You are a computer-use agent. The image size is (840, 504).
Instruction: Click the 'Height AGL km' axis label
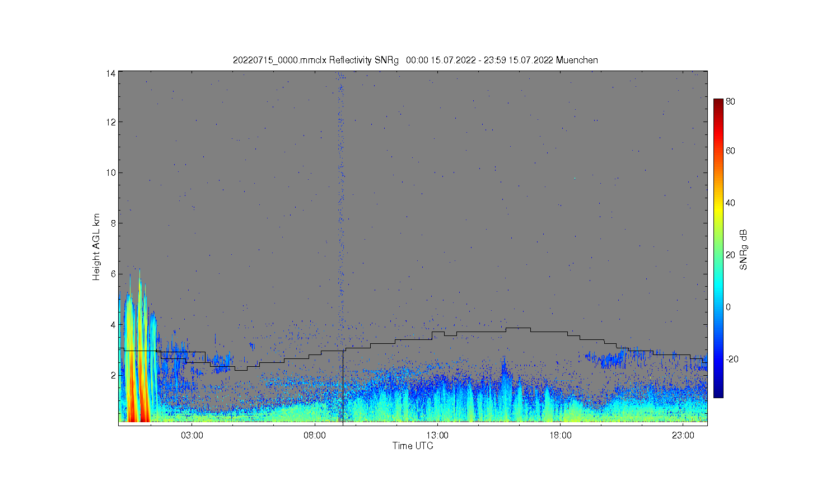coord(96,247)
